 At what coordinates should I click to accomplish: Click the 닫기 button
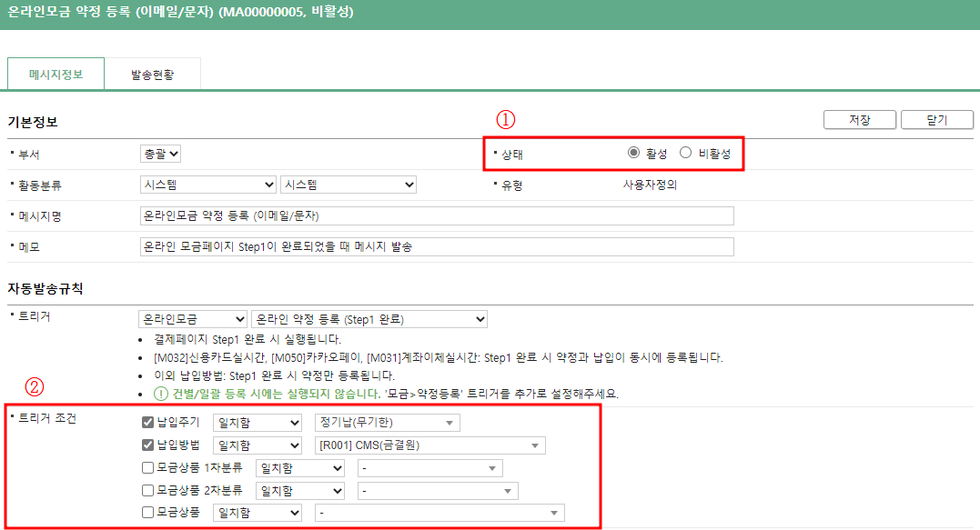point(937,120)
